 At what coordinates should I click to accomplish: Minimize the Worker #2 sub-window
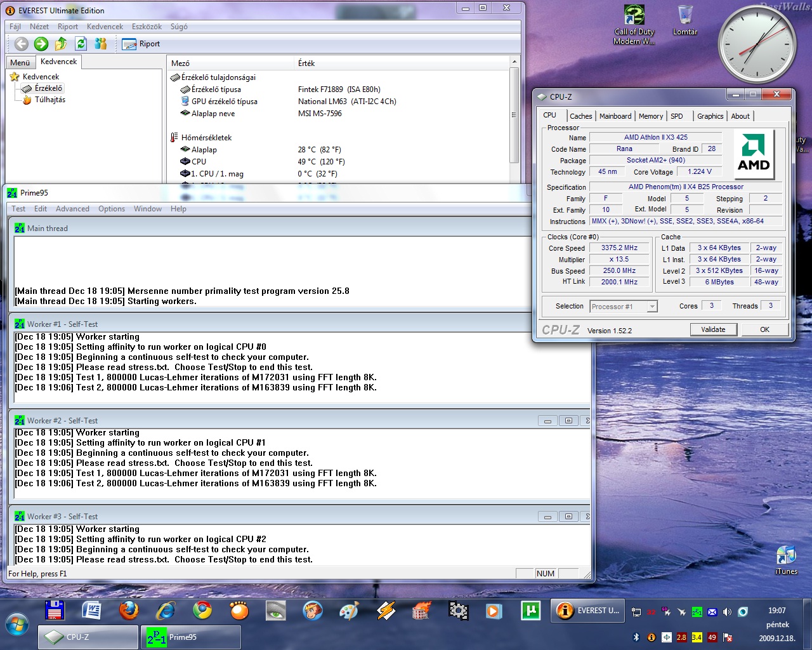[x=547, y=420]
